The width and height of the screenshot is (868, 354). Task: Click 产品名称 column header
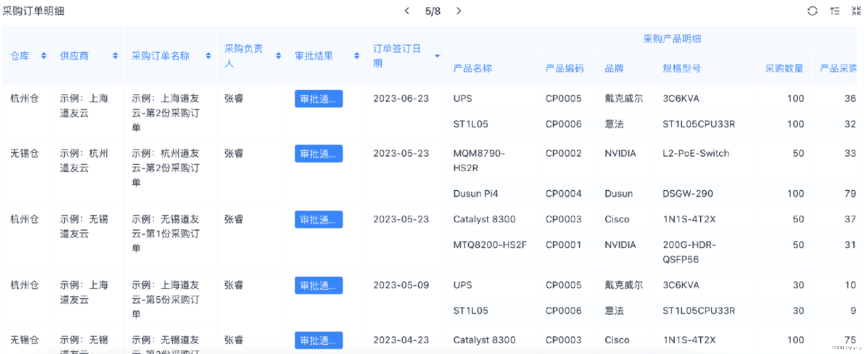pos(473,68)
